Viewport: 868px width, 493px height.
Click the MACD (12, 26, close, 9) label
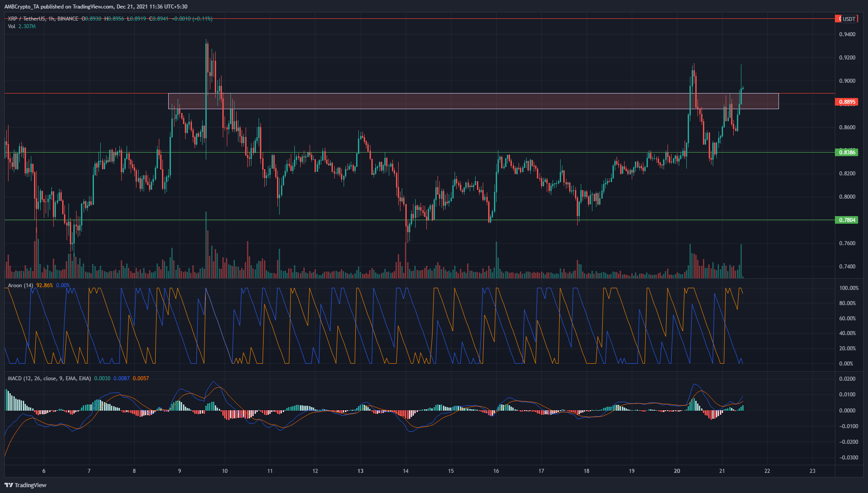click(x=49, y=378)
